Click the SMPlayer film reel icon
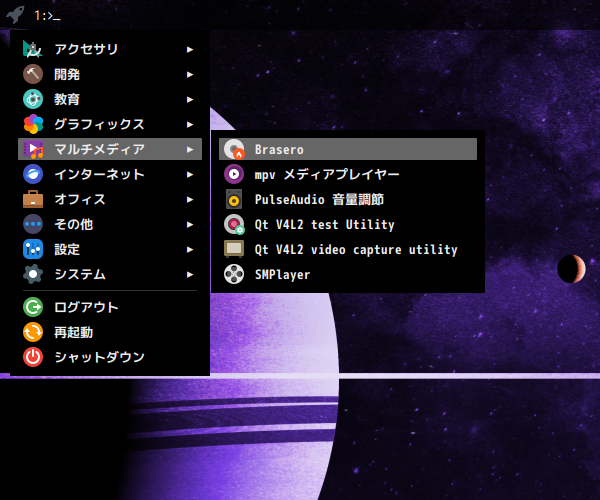Screen dimensions: 600x500 [234, 274]
